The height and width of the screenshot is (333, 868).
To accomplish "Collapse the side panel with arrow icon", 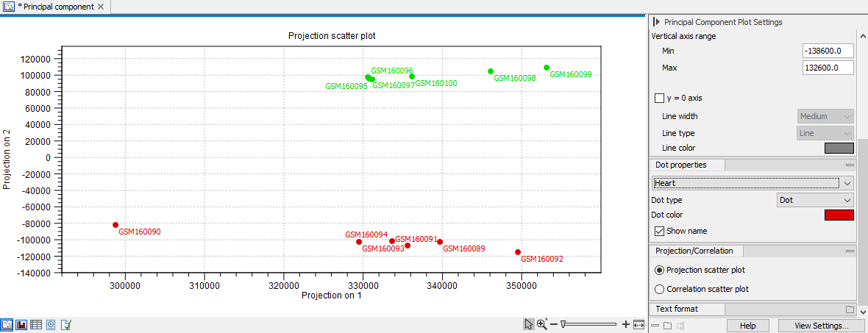I will (x=655, y=22).
